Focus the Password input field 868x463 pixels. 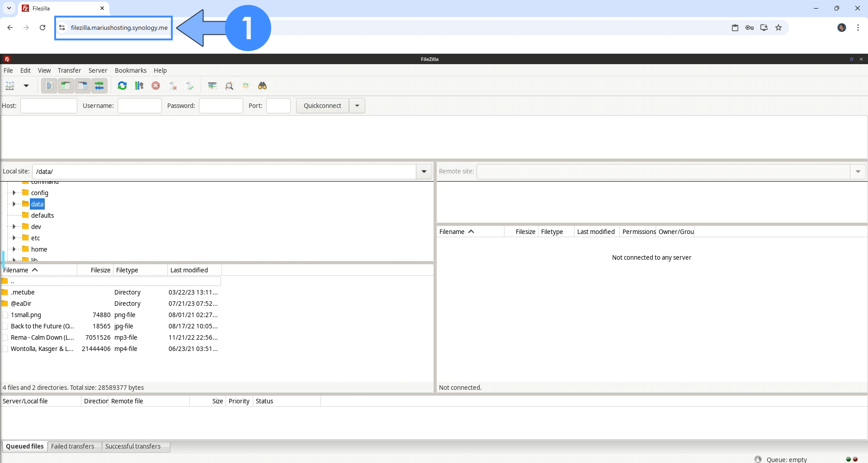click(221, 106)
